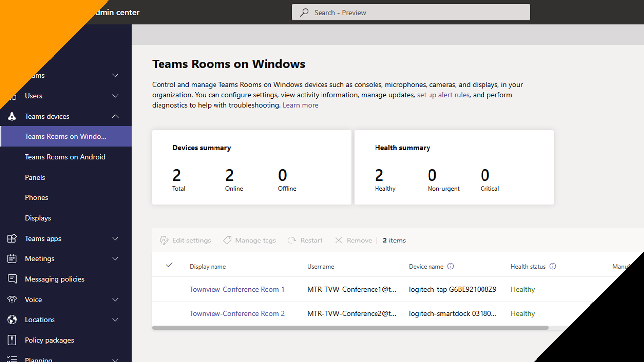This screenshot has height=362, width=644.
Task: Click the Remove X icon
Action: click(x=339, y=241)
